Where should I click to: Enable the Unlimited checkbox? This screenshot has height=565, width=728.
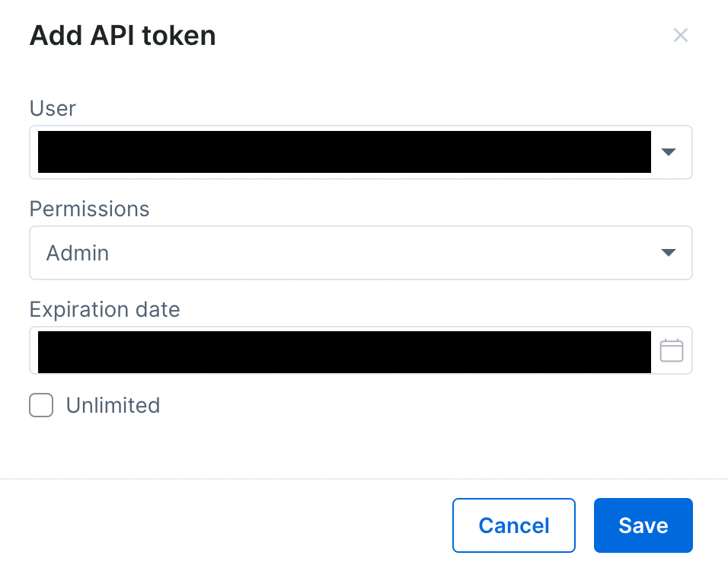(41, 405)
